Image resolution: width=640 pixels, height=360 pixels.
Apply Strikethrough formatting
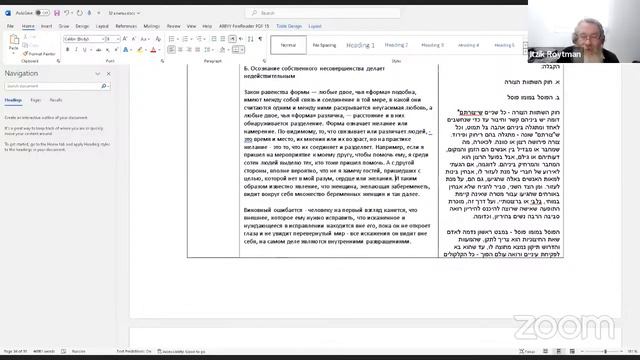point(98,50)
